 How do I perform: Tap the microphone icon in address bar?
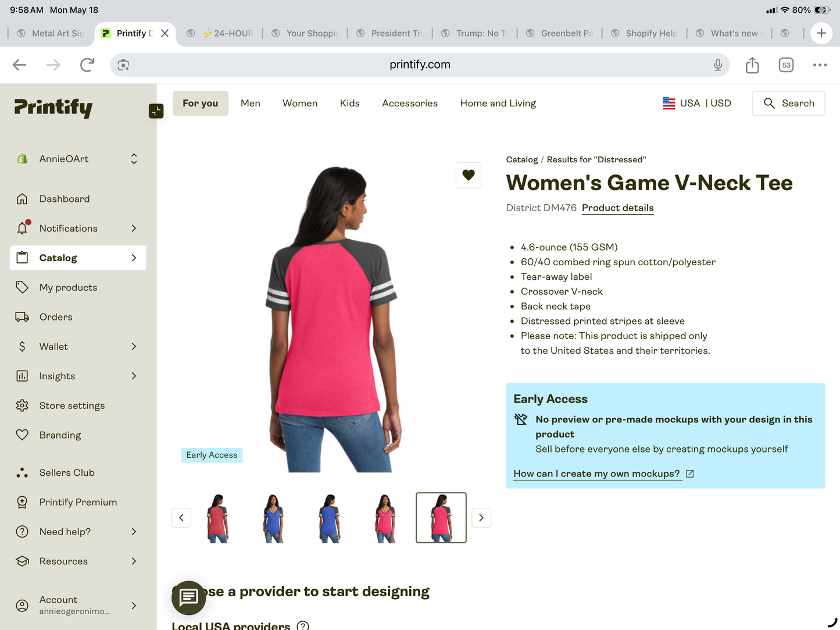pos(718,65)
